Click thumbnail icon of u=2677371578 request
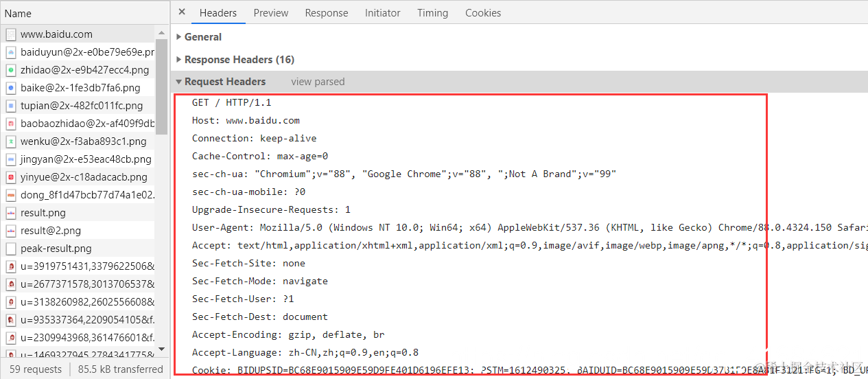868x379 pixels. click(11, 284)
